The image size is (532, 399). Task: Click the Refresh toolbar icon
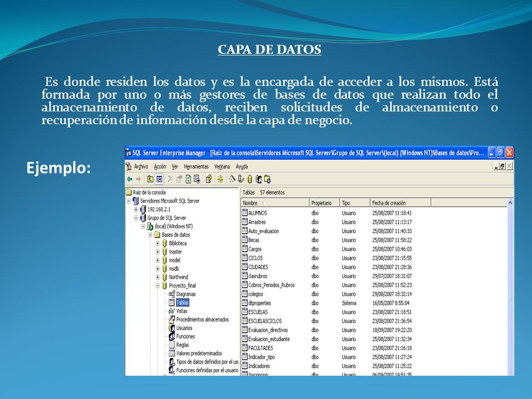pyautogui.click(x=188, y=179)
